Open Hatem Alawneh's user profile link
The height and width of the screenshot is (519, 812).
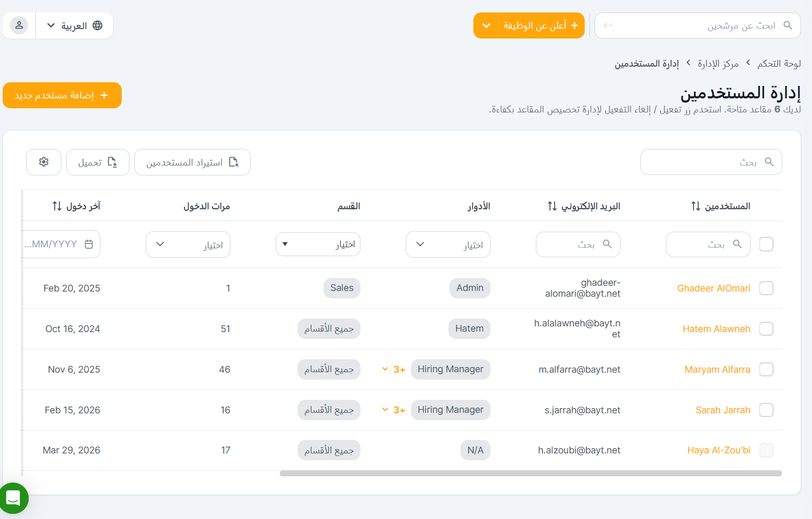tap(716, 328)
